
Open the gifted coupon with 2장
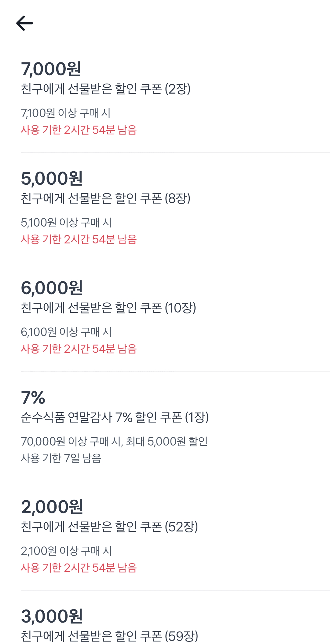105,89
